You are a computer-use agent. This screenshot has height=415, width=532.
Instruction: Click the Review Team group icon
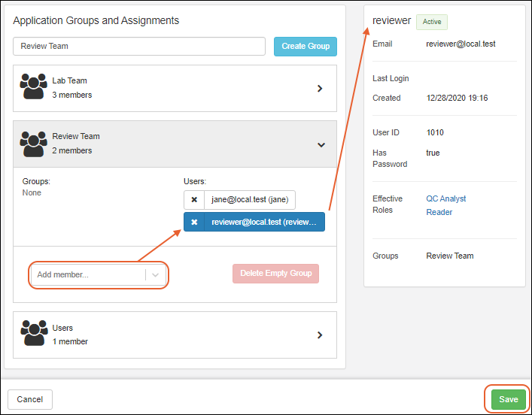[x=33, y=144]
